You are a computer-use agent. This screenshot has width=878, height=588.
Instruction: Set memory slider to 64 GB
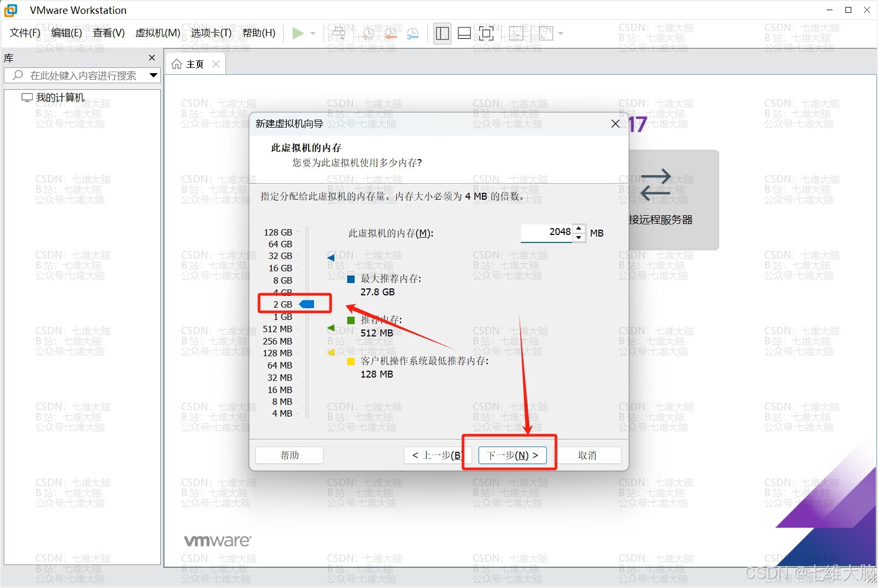point(280,244)
